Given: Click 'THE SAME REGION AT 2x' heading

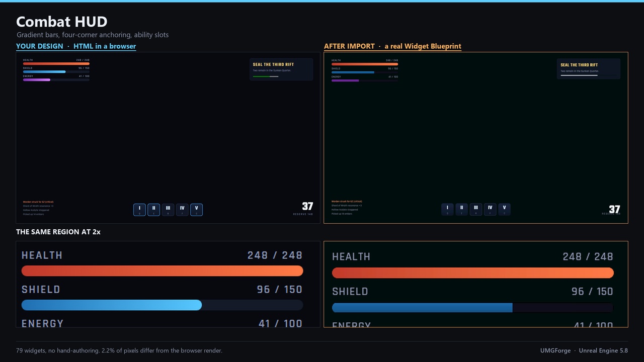Looking at the screenshot, I should [x=58, y=232].
